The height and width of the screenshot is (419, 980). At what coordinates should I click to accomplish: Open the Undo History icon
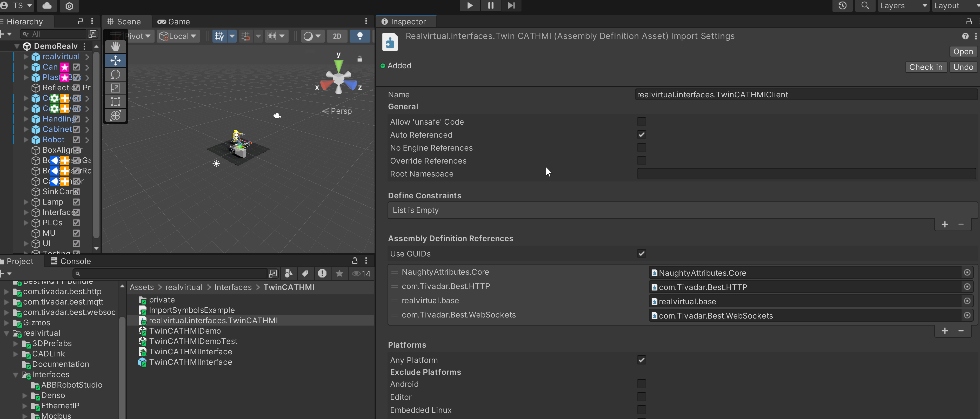pos(843,5)
